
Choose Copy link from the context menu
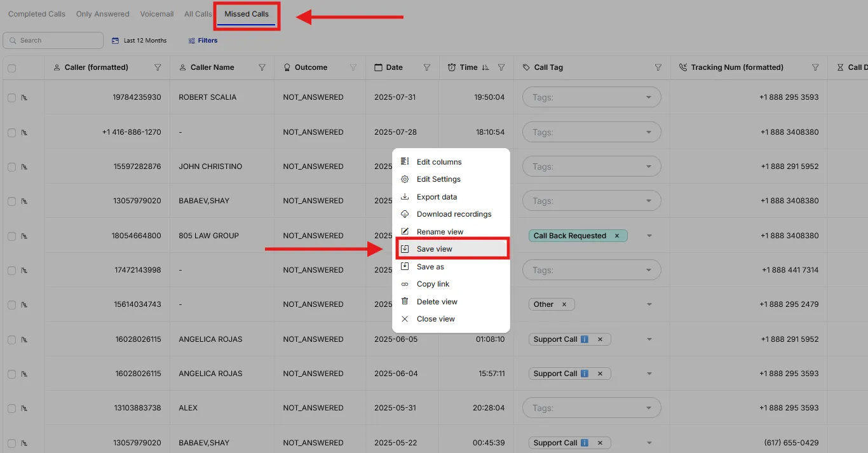(x=451, y=284)
